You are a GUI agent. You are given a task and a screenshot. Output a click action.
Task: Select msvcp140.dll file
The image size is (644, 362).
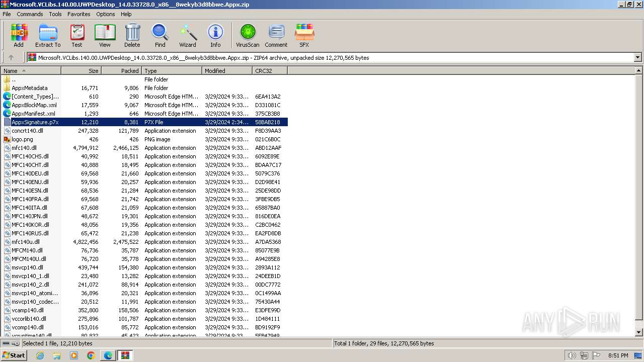point(144,267)
